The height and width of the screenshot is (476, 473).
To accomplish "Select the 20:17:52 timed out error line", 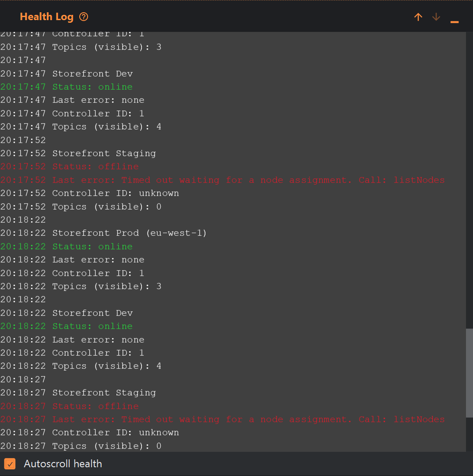I will coord(222,180).
